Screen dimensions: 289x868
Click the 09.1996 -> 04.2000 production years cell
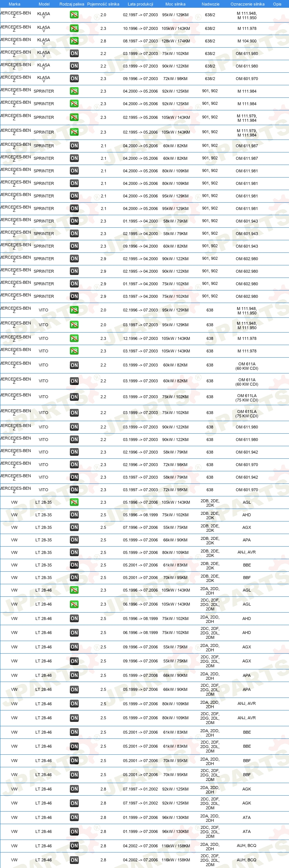click(140, 246)
